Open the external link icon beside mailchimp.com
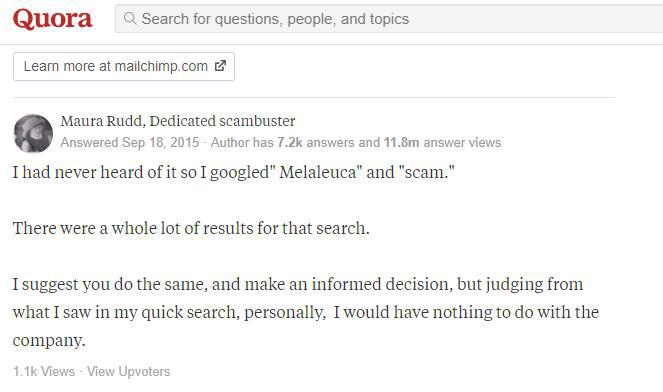663x392 pixels. click(x=220, y=66)
